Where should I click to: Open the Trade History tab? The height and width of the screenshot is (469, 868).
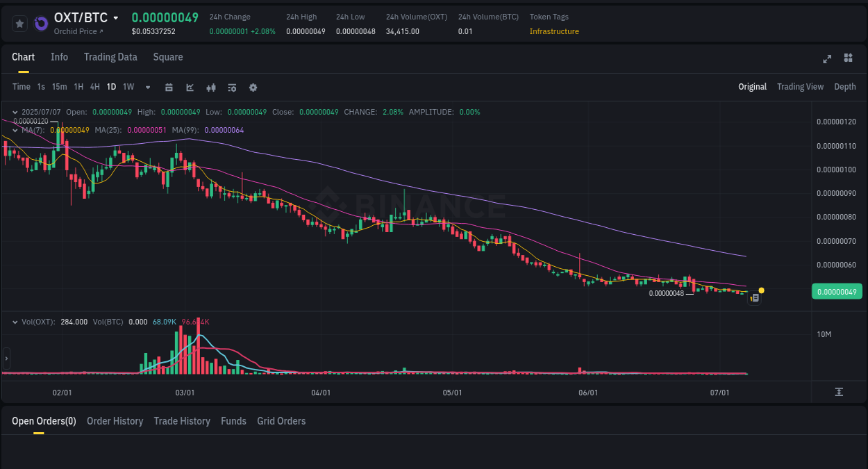(182, 420)
